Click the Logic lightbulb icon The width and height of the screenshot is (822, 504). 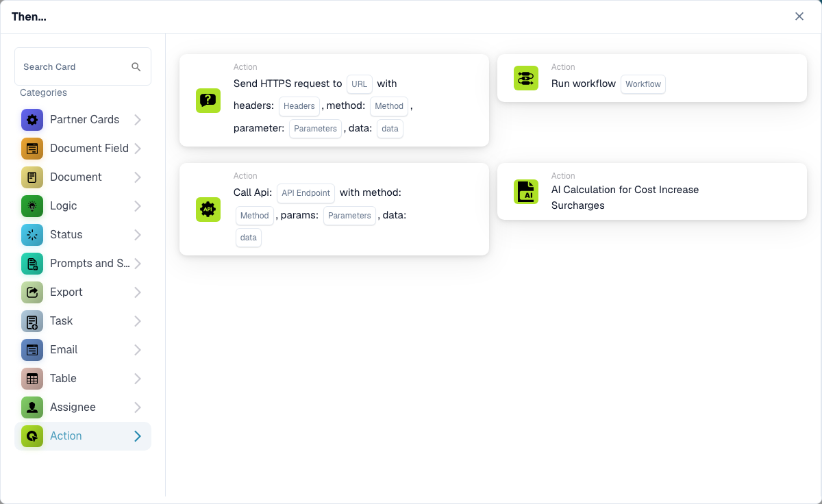(32, 206)
